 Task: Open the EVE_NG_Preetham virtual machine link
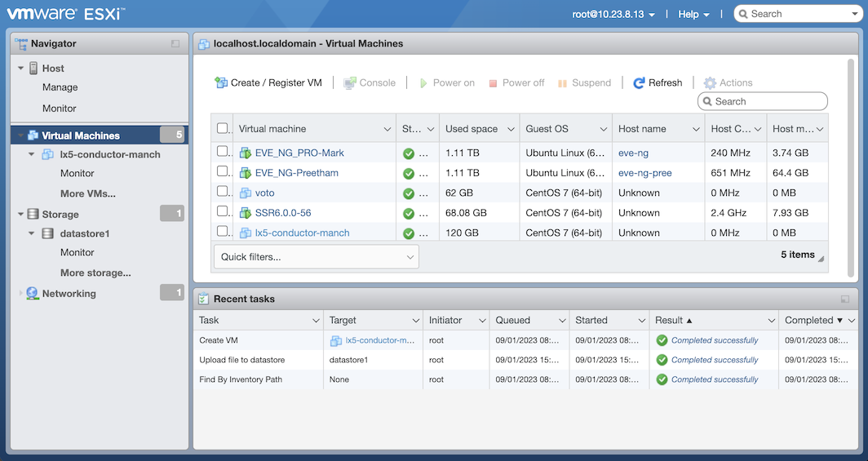296,173
